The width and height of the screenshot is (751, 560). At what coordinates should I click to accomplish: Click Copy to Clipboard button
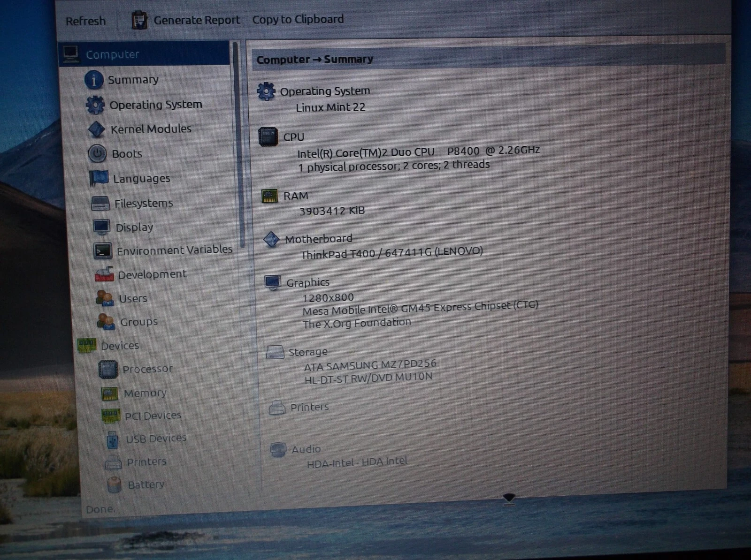click(298, 19)
